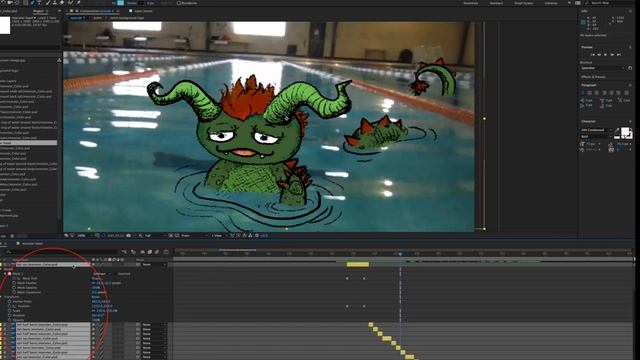The image size is (640, 360).
Task: Click Take Snapshot camera icon below viewer
Action: click(129, 236)
